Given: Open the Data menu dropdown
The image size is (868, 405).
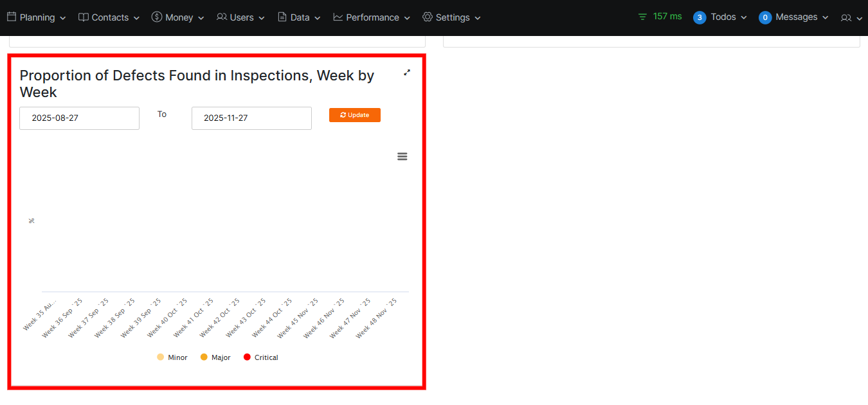Looking at the screenshot, I should 299,17.
